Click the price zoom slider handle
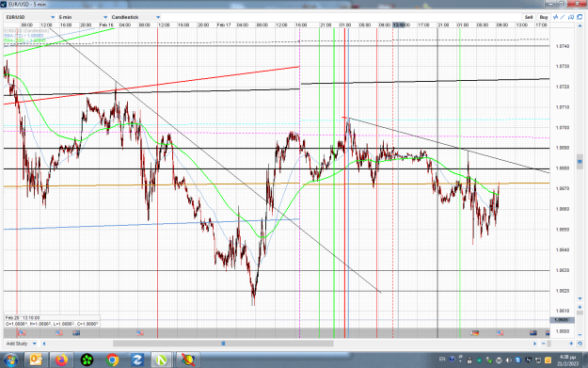The image size is (588, 368). pyautogui.click(x=580, y=312)
